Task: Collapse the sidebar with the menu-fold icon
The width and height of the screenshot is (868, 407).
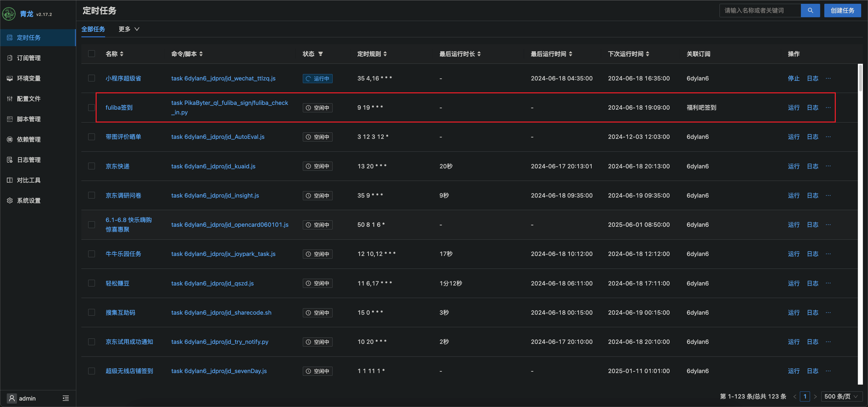Action: tap(66, 398)
